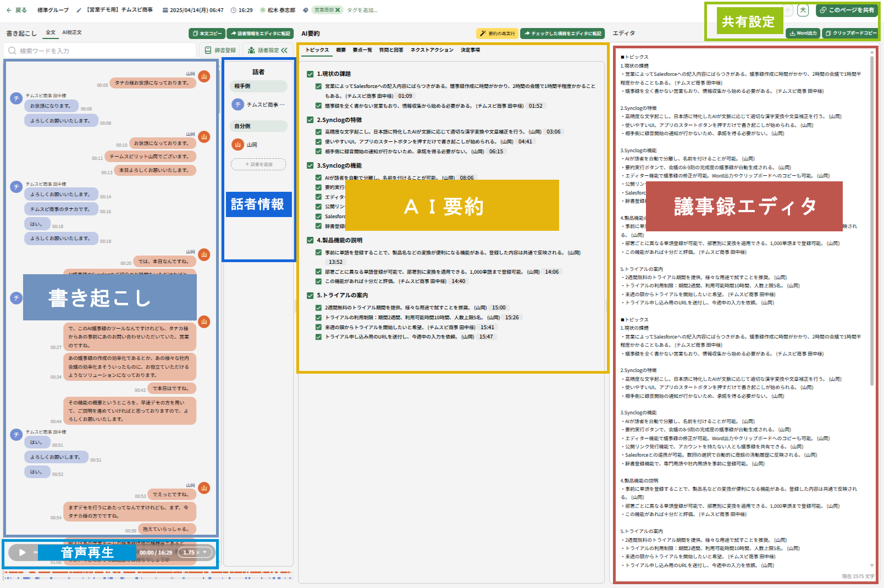Image resolution: width=884 pixels, height=588 pixels.
Task: Click the Word出力 download button
Action: 803,33
